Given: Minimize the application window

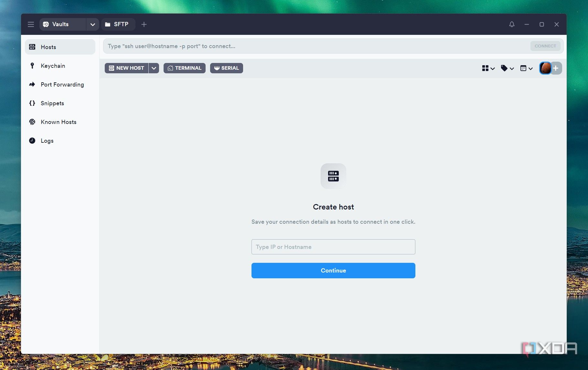Looking at the screenshot, I should tap(527, 24).
